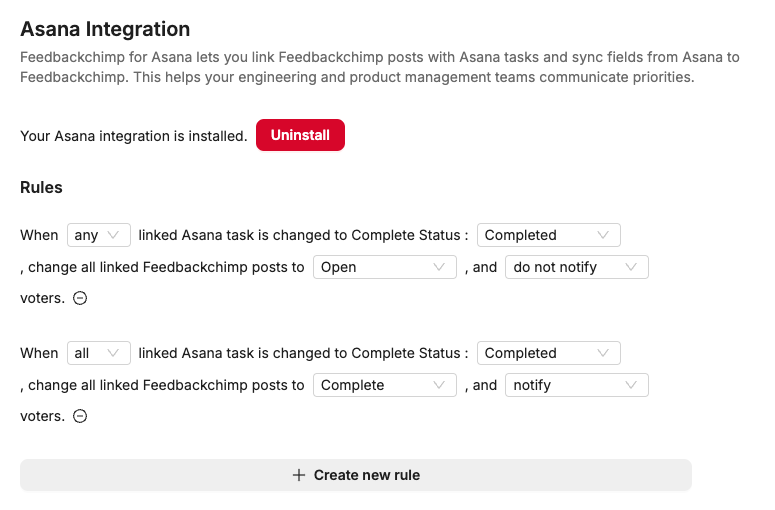Open the 'any' dropdown in first rule

point(98,235)
